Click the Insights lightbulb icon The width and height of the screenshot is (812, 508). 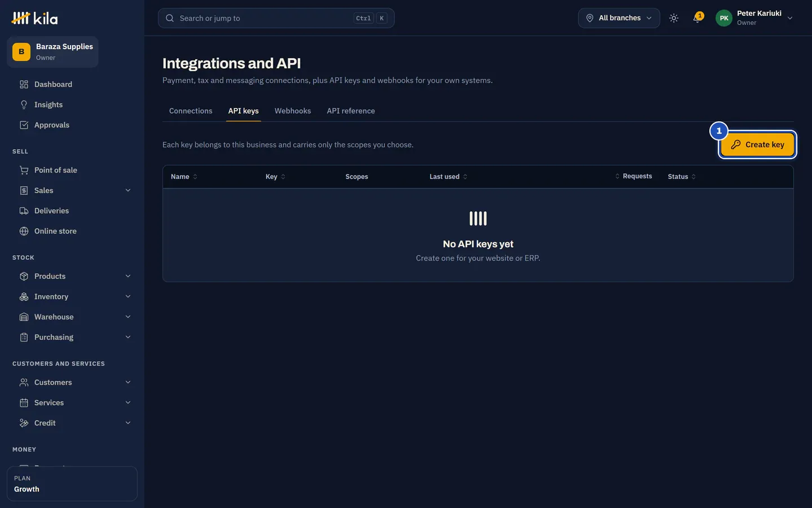tap(24, 104)
